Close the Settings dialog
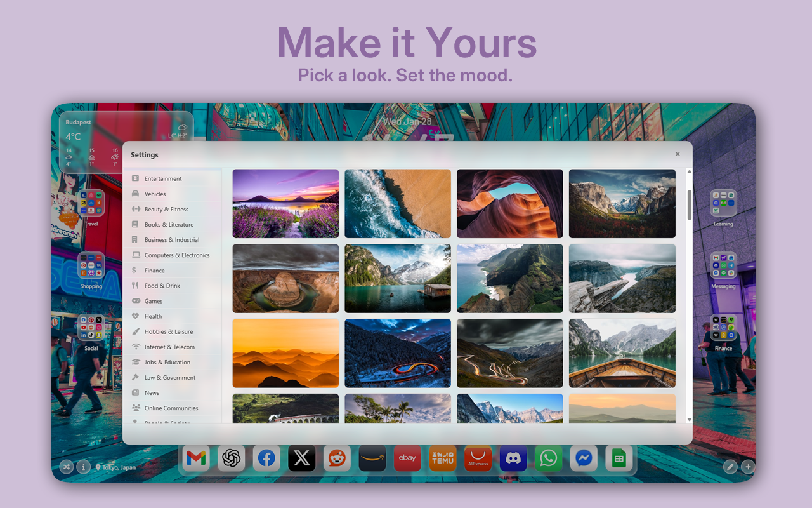Image resolution: width=812 pixels, height=508 pixels. (678, 154)
